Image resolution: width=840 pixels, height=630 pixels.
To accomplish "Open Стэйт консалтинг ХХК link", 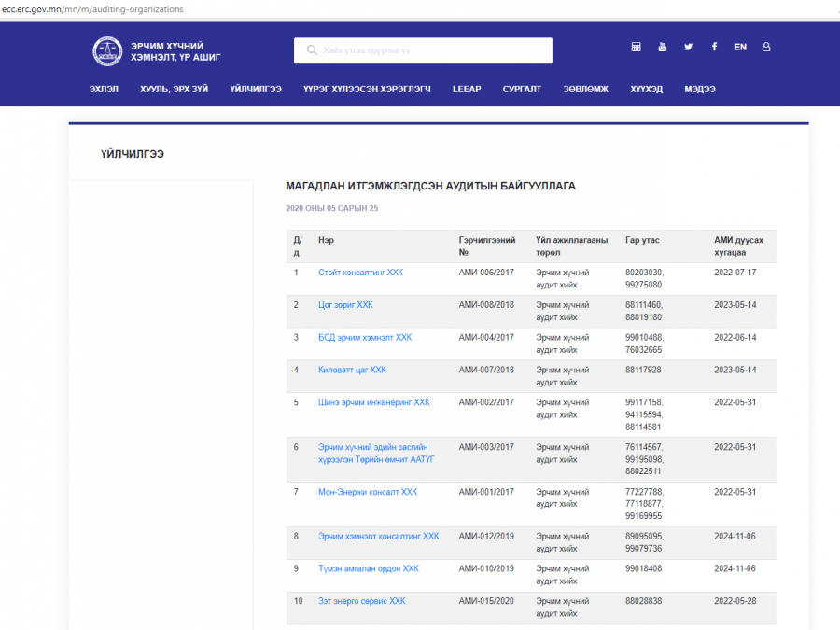I will [360, 273].
